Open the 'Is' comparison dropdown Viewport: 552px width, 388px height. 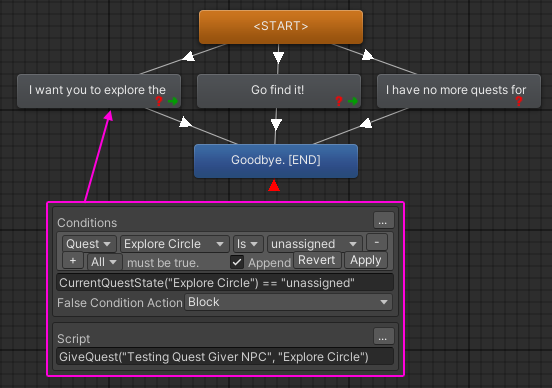pyautogui.click(x=248, y=244)
